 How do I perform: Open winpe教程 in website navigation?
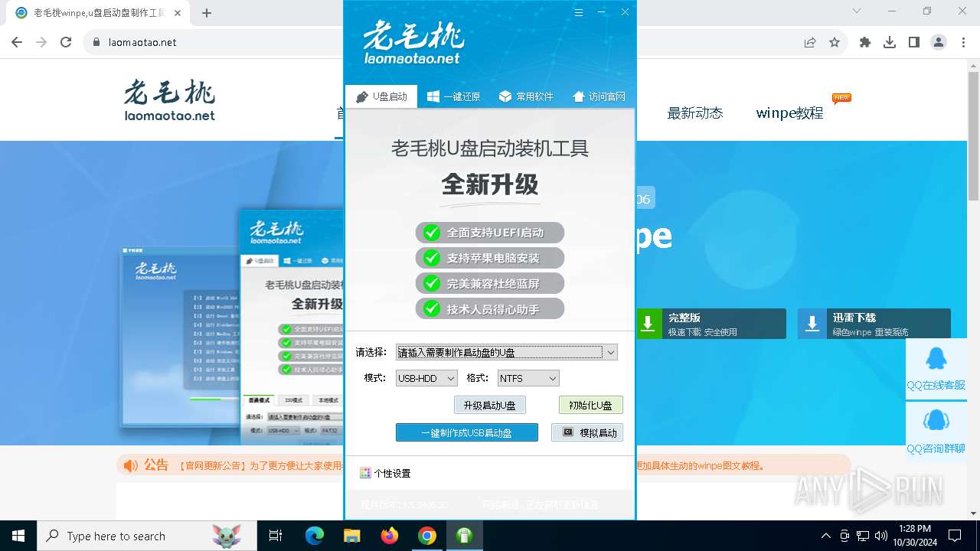pos(789,113)
